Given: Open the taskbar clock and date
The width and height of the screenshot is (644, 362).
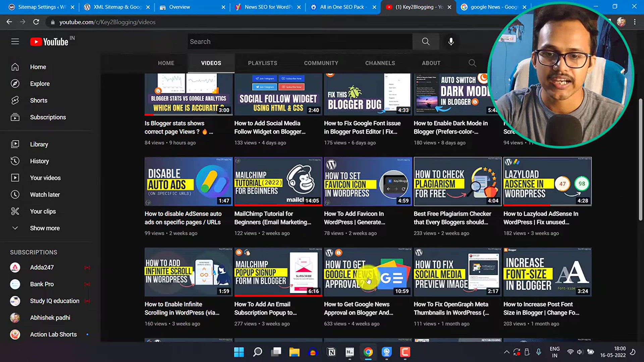Looking at the screenshot, I should [613, 352].
